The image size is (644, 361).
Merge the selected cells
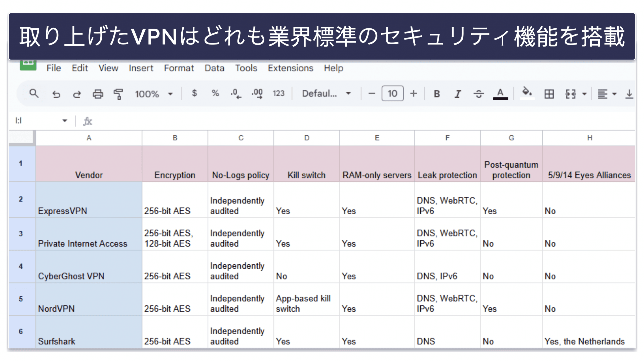pos(570,94)
